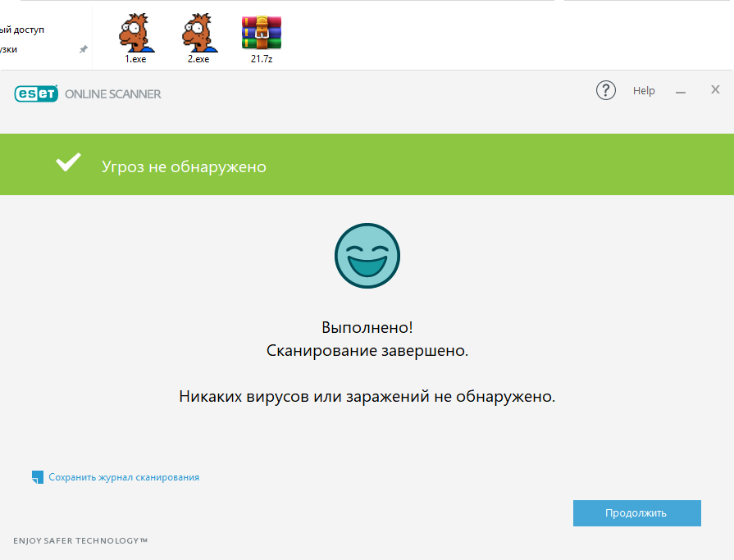Click 'Сканирование завершено.' text

pos(367,350)
